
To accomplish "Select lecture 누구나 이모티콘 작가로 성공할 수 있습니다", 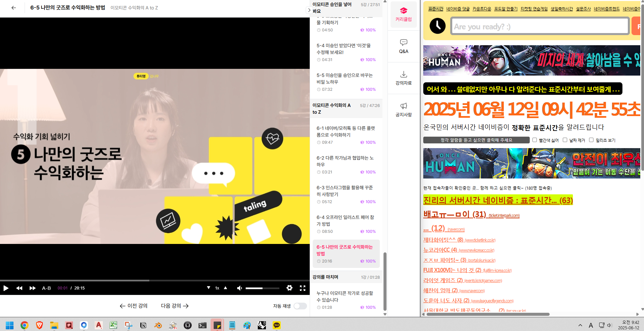I will [346, 300].
